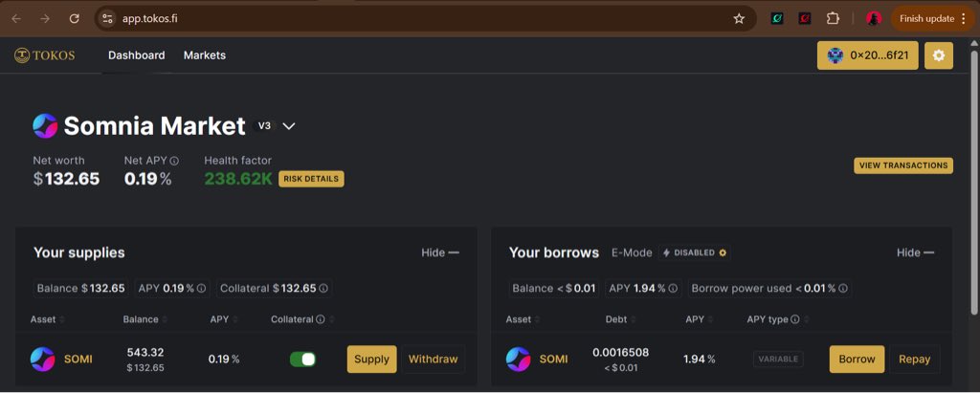This screenshot has height=393, width=980.
Task: Open the Finish update browser menu
Action: pos(932,19)
